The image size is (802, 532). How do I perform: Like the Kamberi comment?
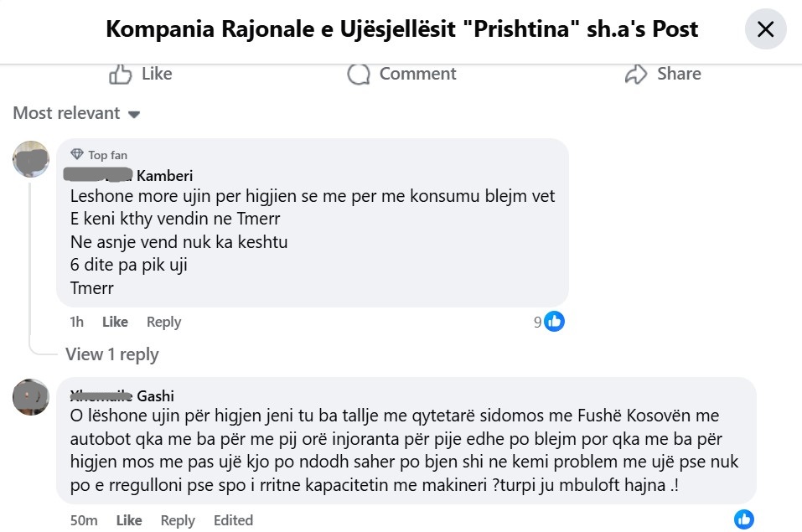tap(115, 322)
